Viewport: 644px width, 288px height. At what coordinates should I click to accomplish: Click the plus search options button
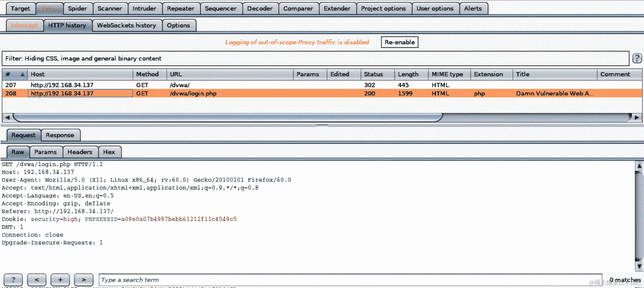click(x=60, y=280)
